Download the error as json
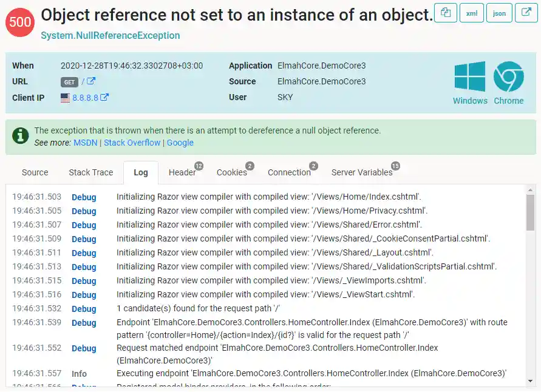 pos(499,13)
